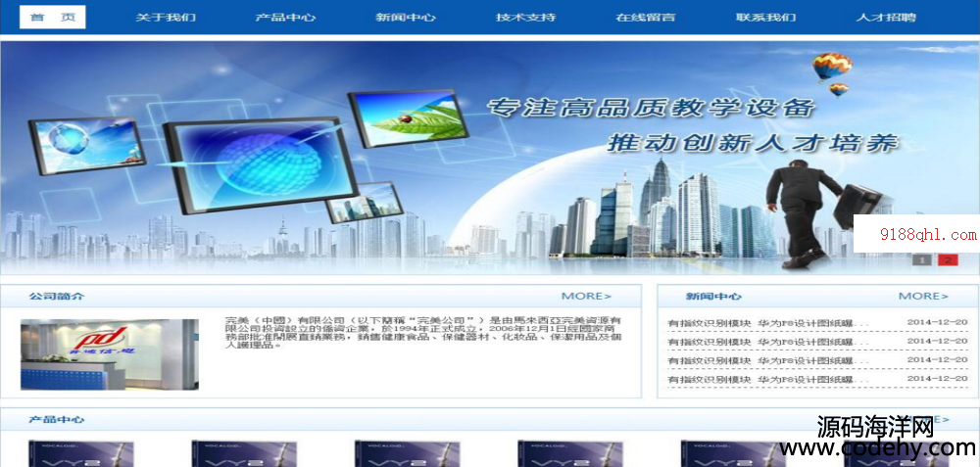
Task: Click MORE> in the 公司简介 section
Action: pos(586,296)
